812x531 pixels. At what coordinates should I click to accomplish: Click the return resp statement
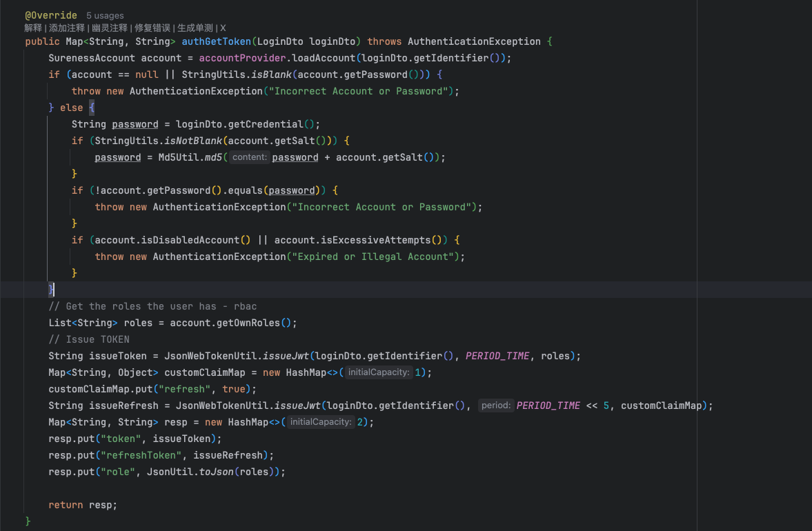(x=83, y=505)
